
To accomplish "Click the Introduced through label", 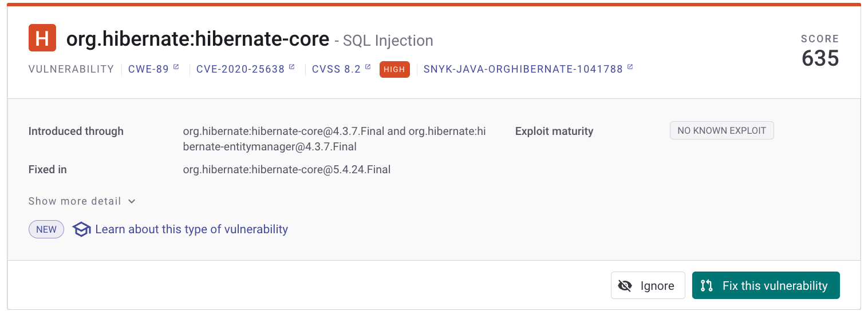I will coord(76,131).
